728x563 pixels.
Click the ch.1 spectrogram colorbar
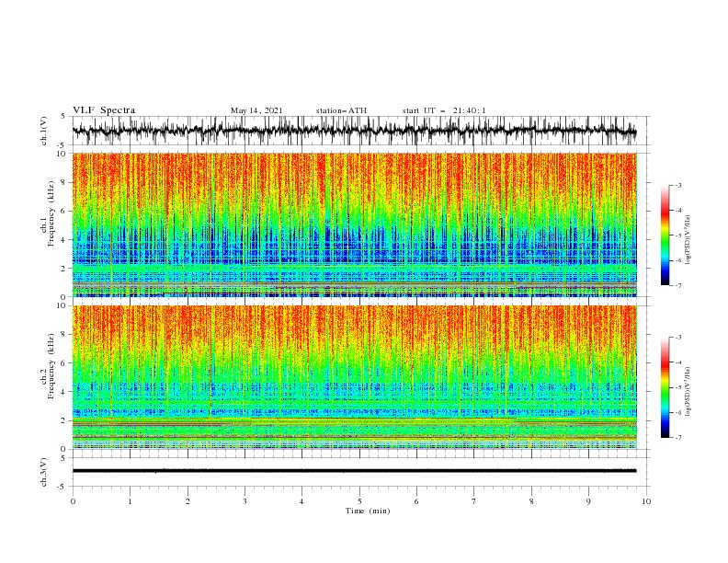(665, 236)
